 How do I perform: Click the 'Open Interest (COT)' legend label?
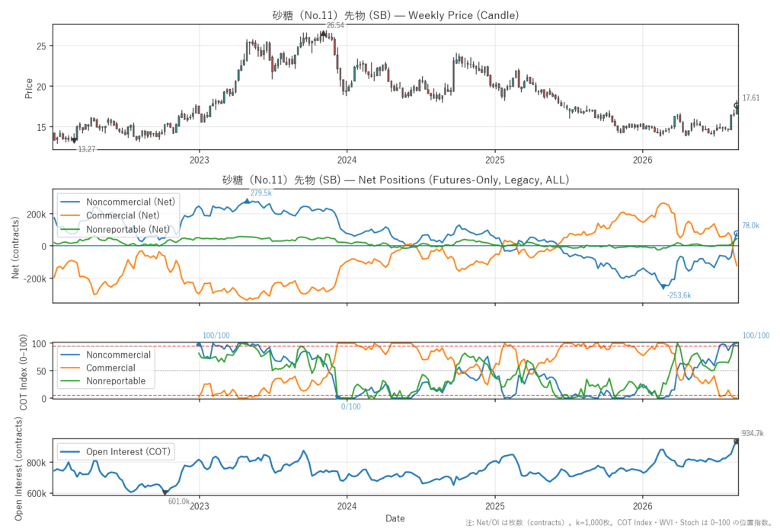[128, 451]
